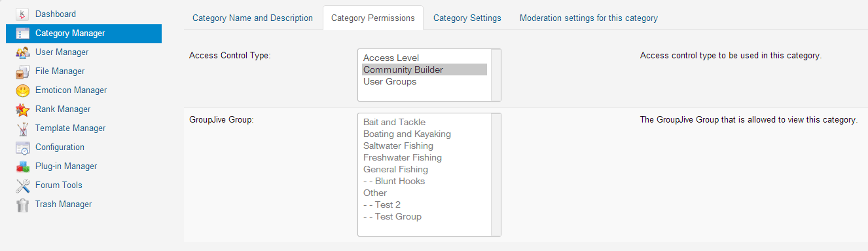Open the Trash Manager bin icon
Screen dimensions: 868x251
[23, 204]
